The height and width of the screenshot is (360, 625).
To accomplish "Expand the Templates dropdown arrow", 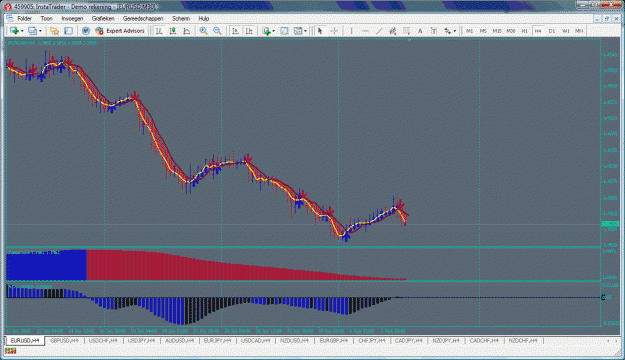I will [306, 31].
